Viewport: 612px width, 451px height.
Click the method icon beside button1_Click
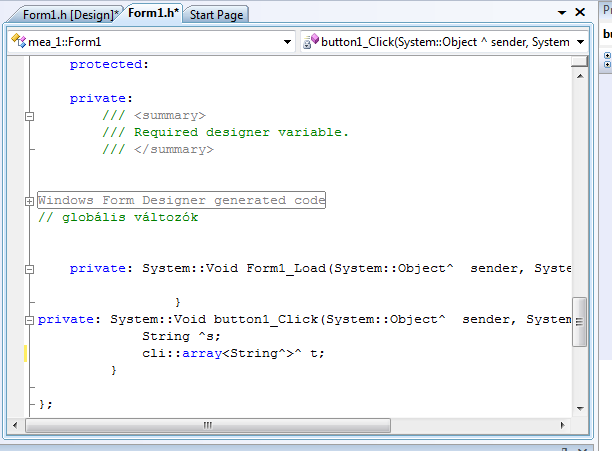click(x=311, y=41)
